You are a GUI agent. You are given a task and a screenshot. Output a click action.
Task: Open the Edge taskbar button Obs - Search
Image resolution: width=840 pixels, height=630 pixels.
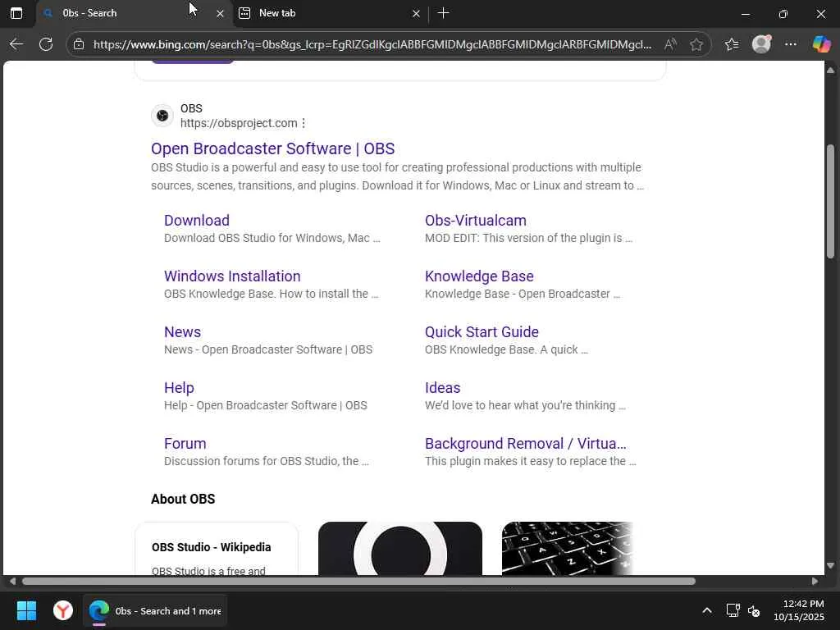(x=155, y=610)
